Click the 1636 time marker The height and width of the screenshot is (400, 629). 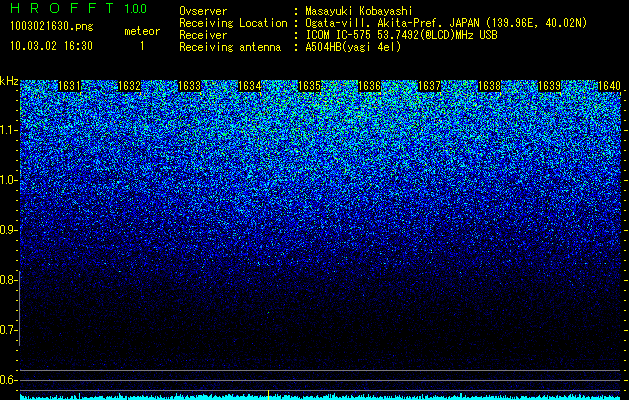click(x=369, y=86)
